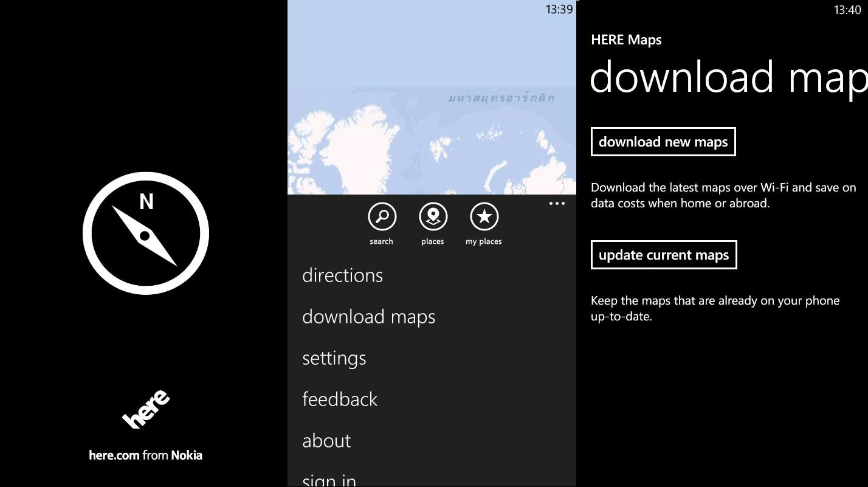868x487 pixels.
Task: Open my places star icon
Action: click(x=484, y=216)
